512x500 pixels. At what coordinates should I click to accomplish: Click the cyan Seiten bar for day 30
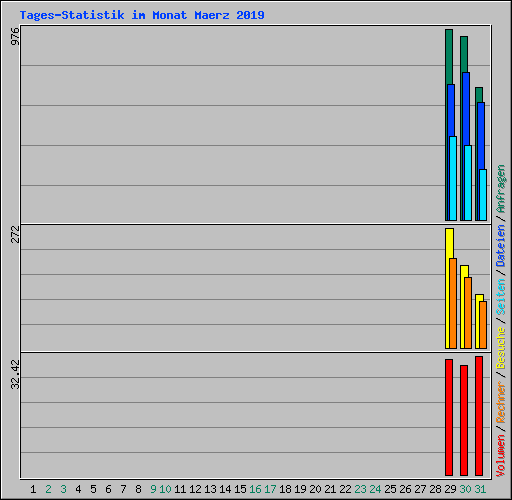468,183
